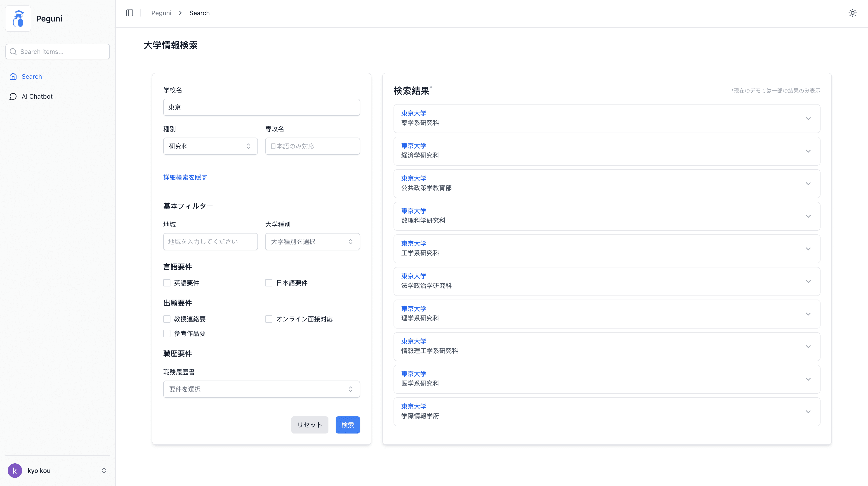This screenshot has height=486, width=868.
Task: Switch theme using the sun icon
Action: [x=852, y=13]
